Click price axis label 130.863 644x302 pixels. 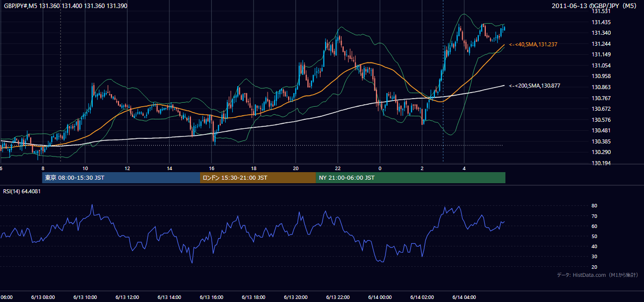pos(601,87)
